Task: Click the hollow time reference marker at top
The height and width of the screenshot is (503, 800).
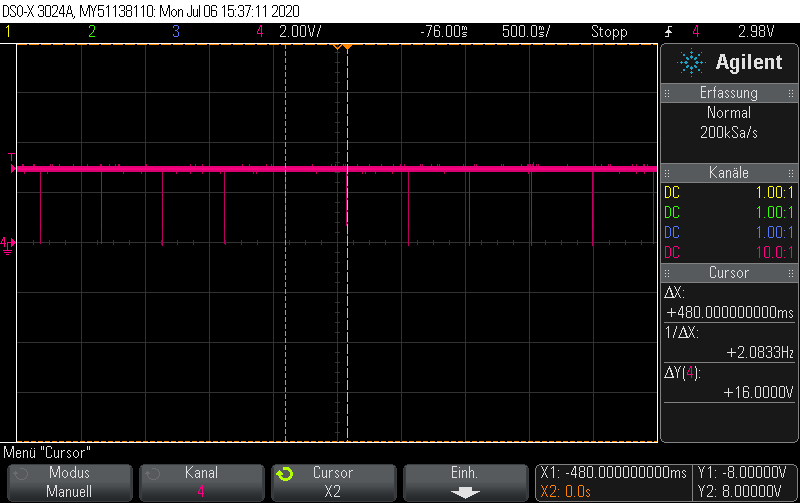Action: point(337,47)
